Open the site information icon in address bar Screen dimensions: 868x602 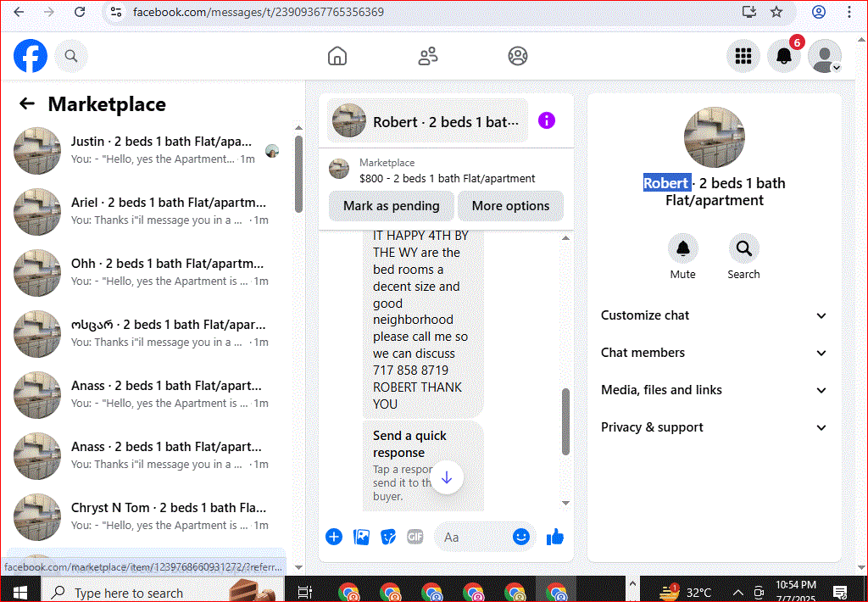[116, 12]
